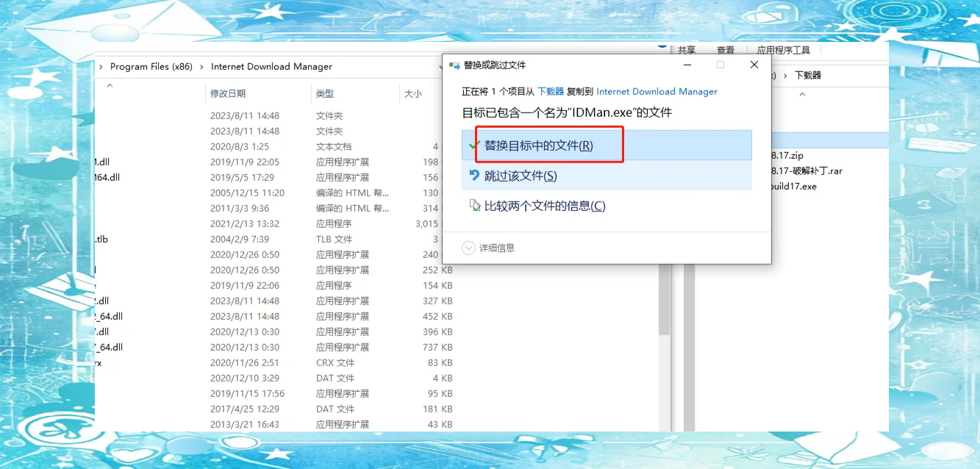The width and height of the screenshot is (980, 469).
Task: Click 下載器 in the right window address bar
Action: coord(808,76)
